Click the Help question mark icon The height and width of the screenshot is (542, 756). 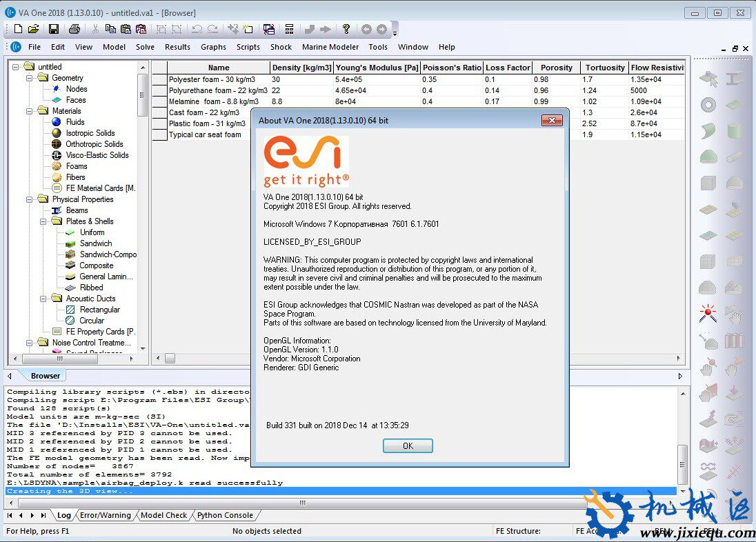346,29
